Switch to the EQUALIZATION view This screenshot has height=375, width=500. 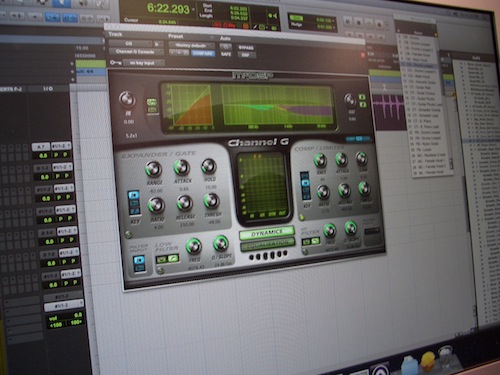click(x=268, y=245)
